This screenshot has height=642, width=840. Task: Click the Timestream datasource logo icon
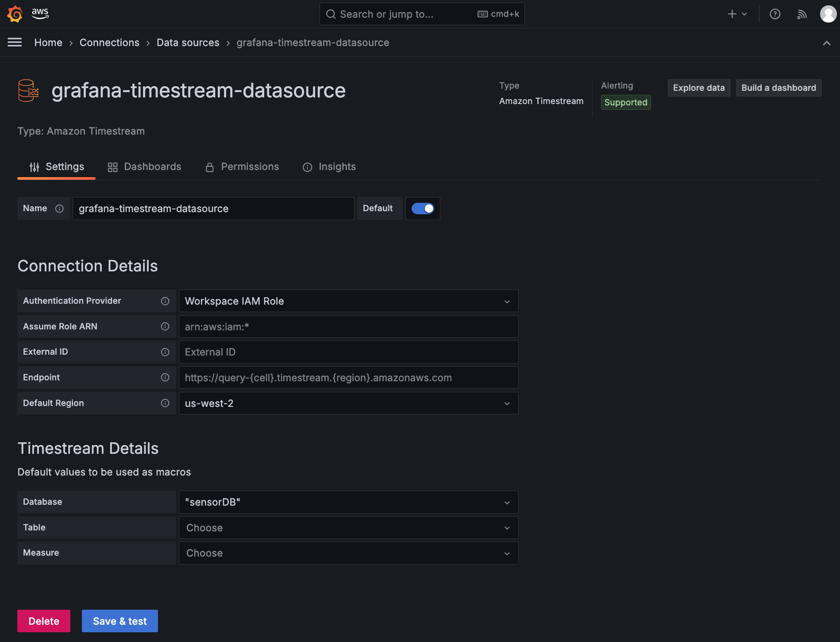click(28, 90)
